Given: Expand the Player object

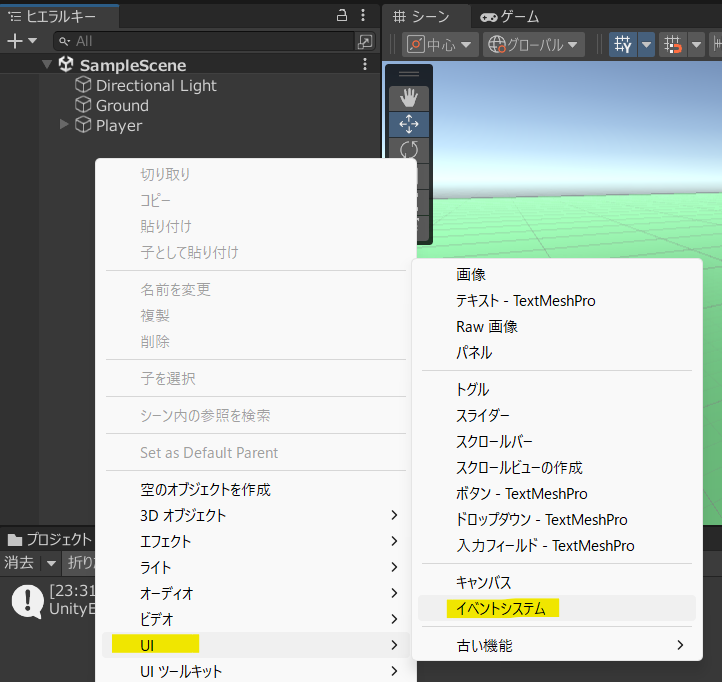Looking at the screenshot, I should [x=64, y=124].
